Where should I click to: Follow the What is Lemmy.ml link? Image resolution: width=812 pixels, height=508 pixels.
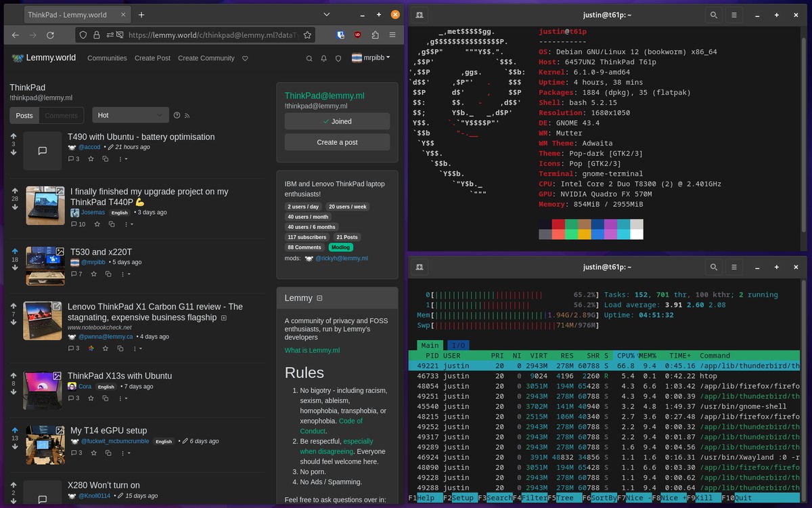(312, 350)
